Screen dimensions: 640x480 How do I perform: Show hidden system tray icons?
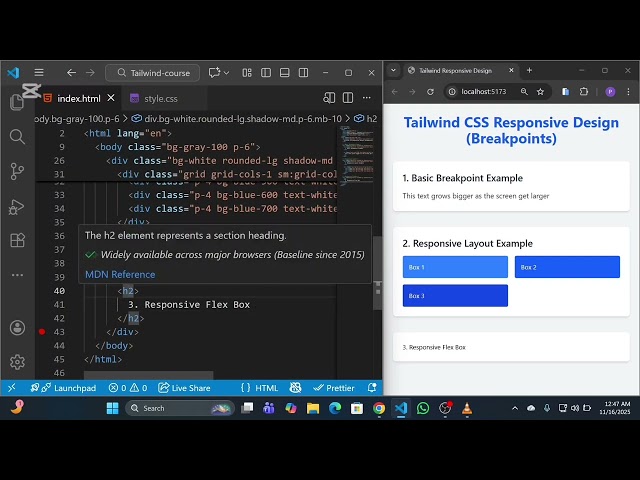coord(515,408)
